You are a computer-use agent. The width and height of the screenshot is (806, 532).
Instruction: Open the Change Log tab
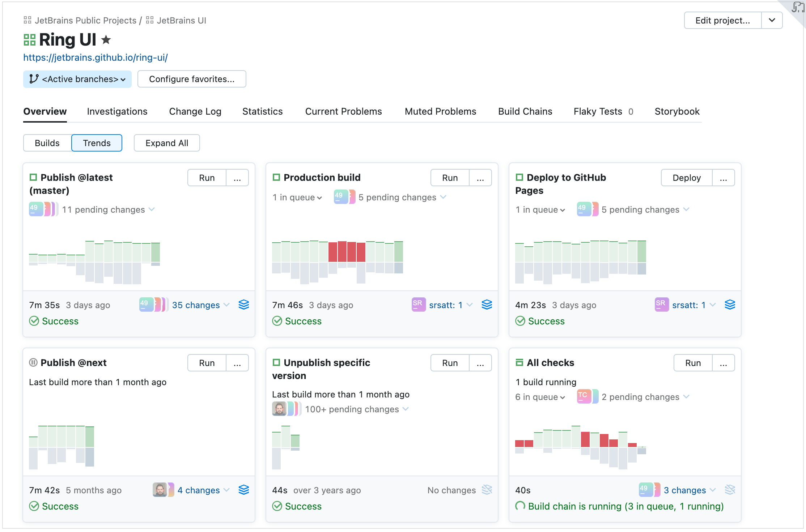tap(195, 111)
